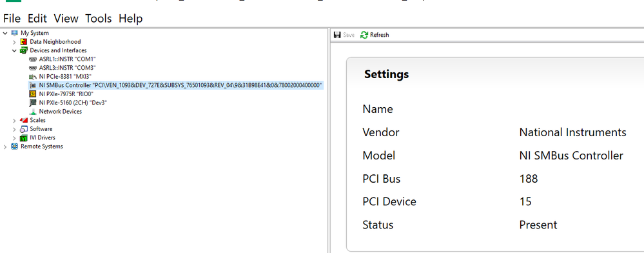Select NI PXIe-5160 (2CH) "Dev3" device
Viewport: 644px width, 253px height.
(73, 103)
